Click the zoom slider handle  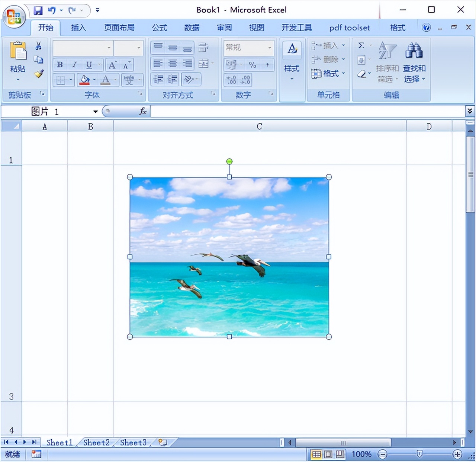coord(419,454)
